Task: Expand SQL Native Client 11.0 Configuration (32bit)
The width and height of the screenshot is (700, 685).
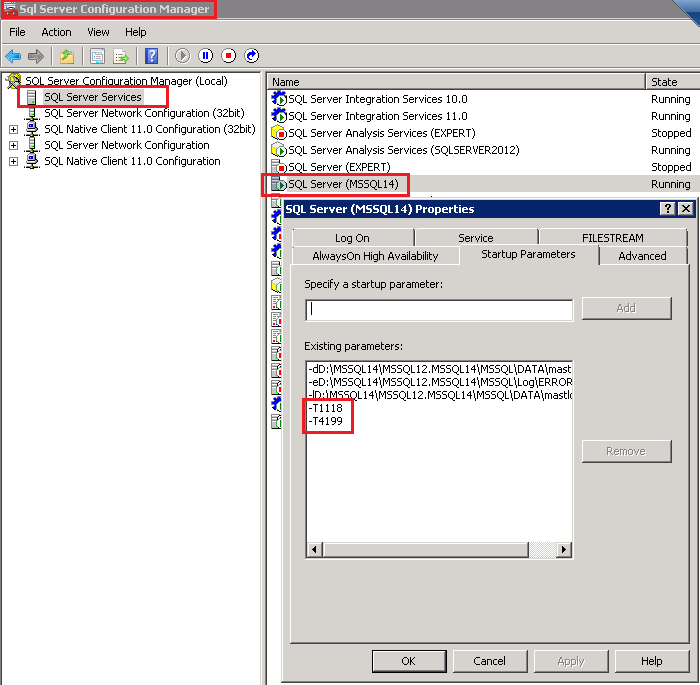Action: (x=13, y=129)
